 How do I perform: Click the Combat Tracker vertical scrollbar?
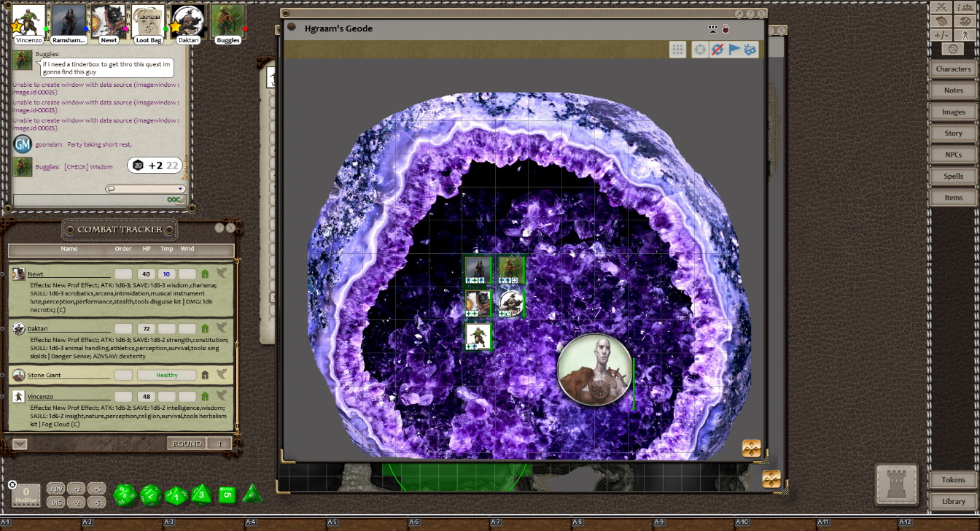(238, 346)
